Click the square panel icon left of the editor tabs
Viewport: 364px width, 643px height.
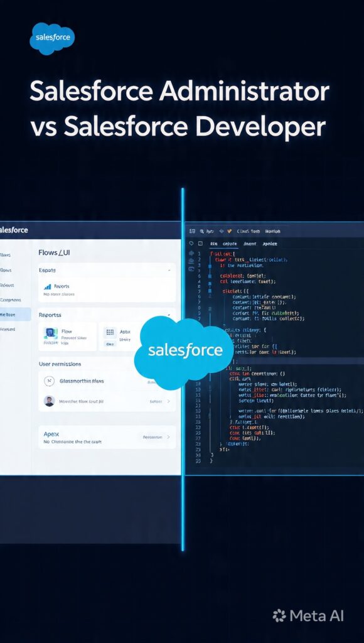200,244
